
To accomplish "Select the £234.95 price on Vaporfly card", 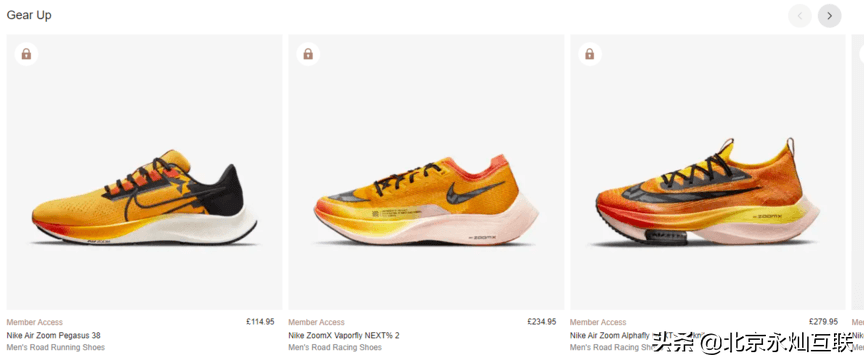I will [x=542, y=322].
